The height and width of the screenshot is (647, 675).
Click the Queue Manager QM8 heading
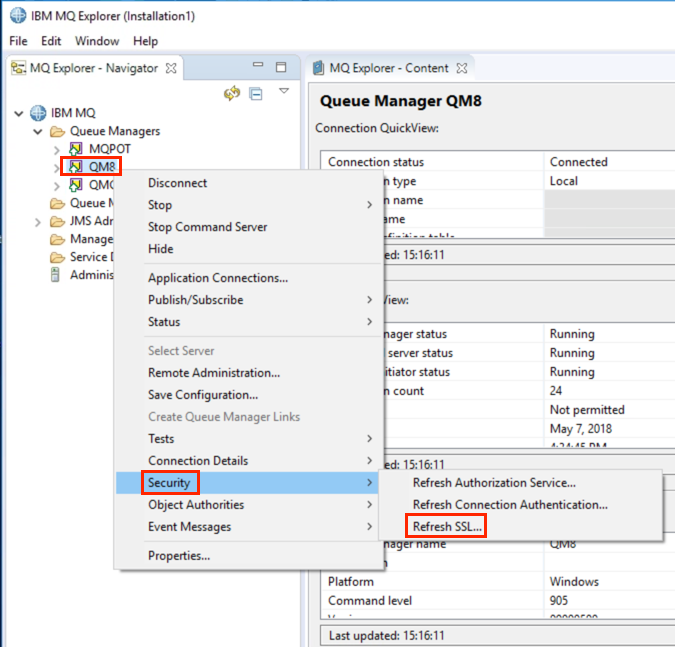pyautogui.click(x=401, y=101)
